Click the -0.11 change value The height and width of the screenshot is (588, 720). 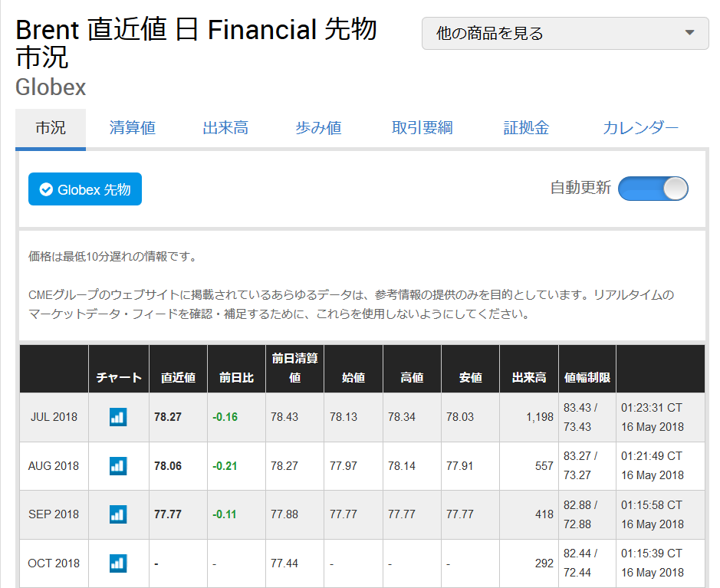tap(225, 514)
